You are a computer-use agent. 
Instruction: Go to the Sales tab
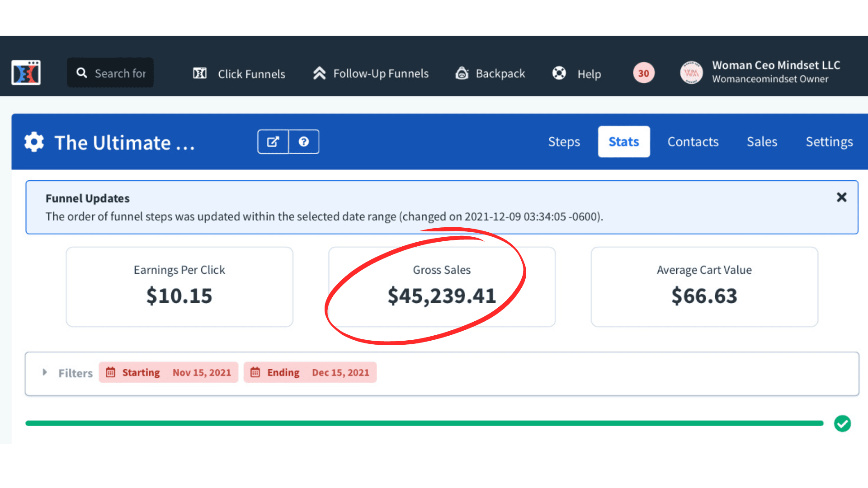pyautogui.click(x=762, y=142)
